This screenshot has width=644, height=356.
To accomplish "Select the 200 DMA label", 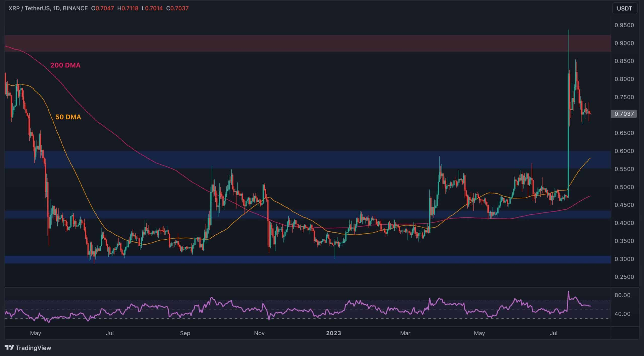I will tap(65, 65).
